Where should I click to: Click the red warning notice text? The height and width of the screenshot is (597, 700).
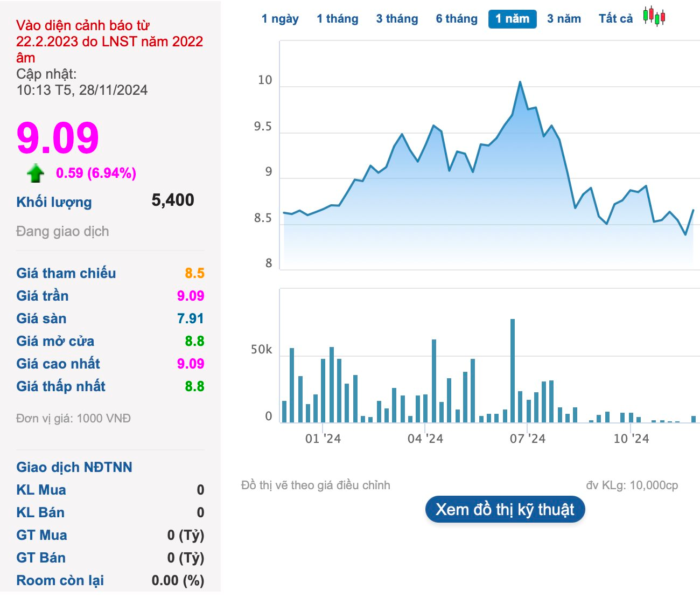tap(109, 41)
